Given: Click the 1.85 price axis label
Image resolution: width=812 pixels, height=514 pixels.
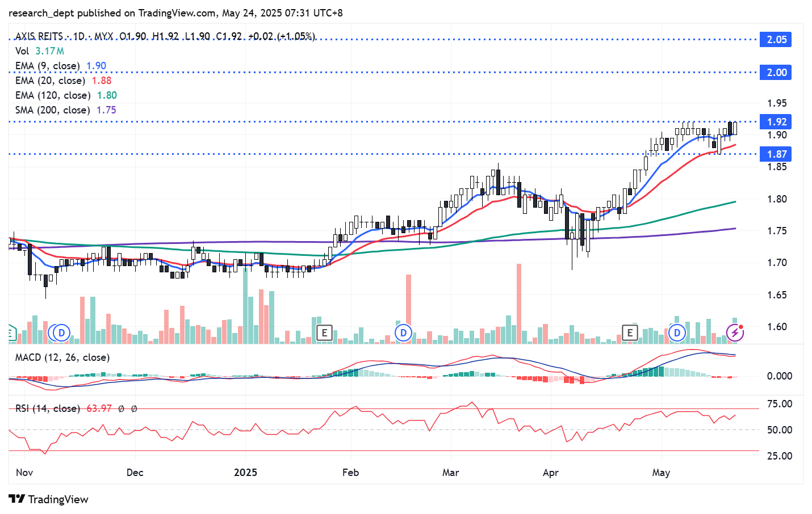Looking at the screenshot, I should click(777, 167).
